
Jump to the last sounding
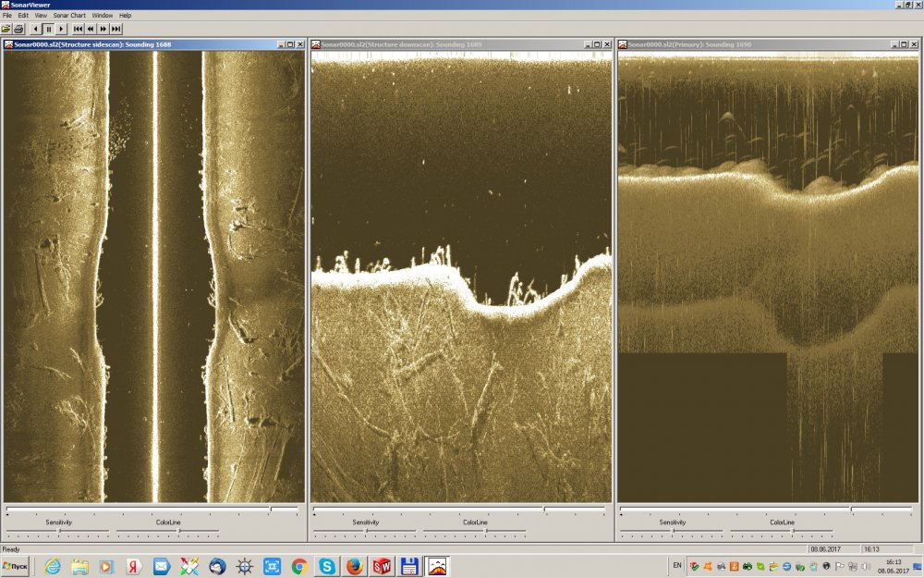pos(115,29)
